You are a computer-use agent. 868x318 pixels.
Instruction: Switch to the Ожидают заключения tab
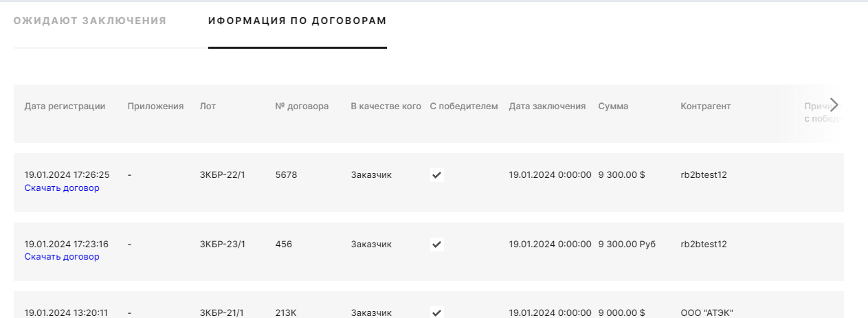90,21
